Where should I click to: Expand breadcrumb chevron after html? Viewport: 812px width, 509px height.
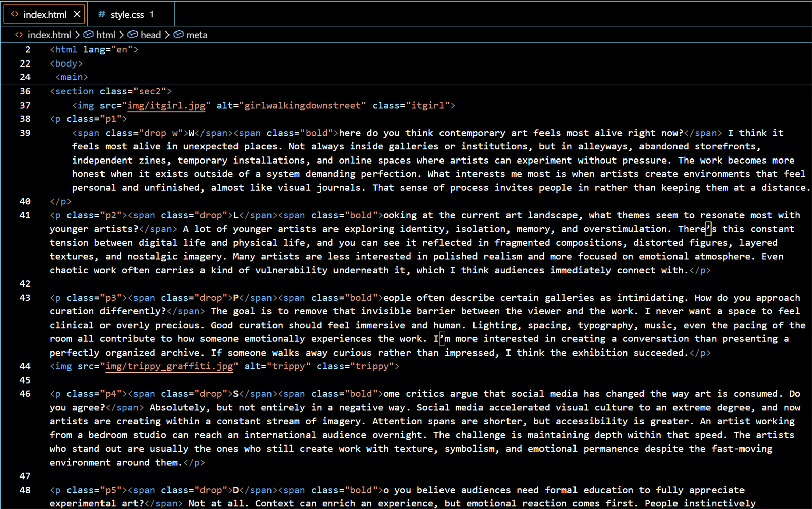point(121,35)
